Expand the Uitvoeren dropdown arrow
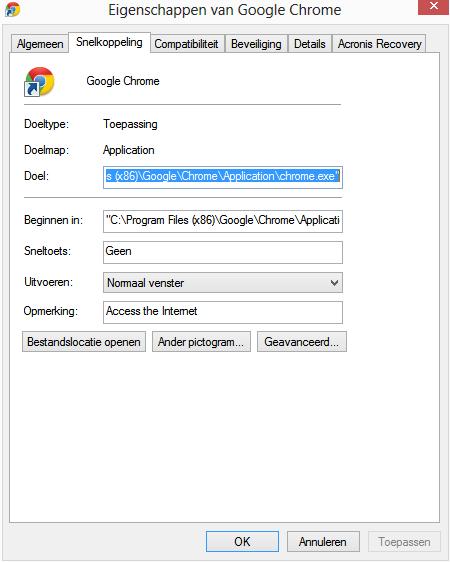The width and height of the screenshot is (450, 562). (x=334, y=283)
